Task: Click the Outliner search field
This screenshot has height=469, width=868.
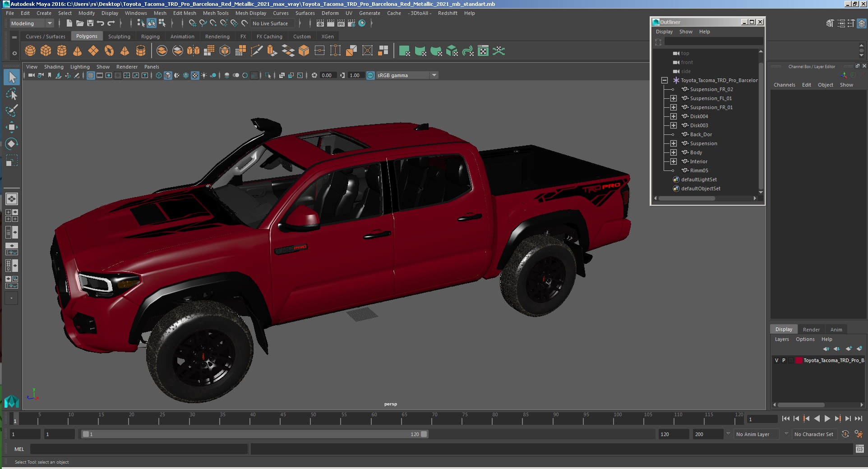Action: point(713,42)
